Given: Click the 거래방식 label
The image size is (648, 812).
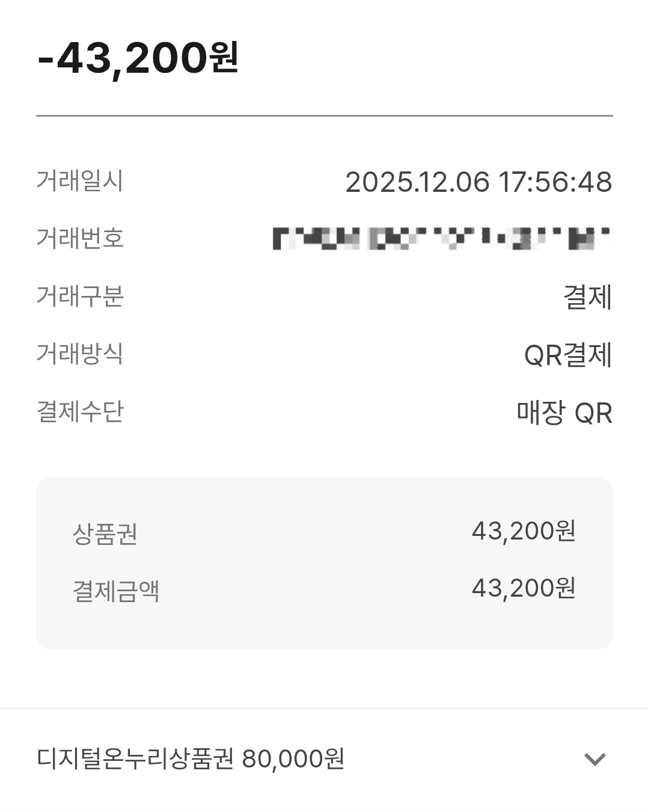Looking at the screenshot, I should [x=80, y=354].
